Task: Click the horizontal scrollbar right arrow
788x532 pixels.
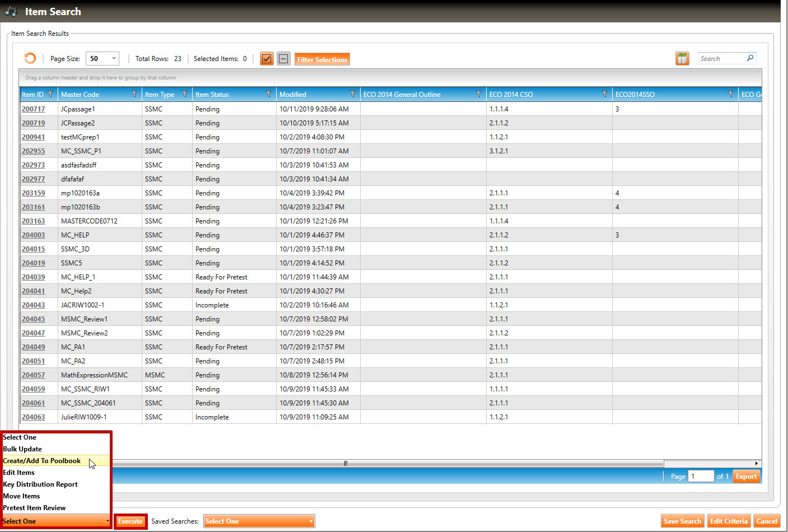Action: click(x=757, y=463)
